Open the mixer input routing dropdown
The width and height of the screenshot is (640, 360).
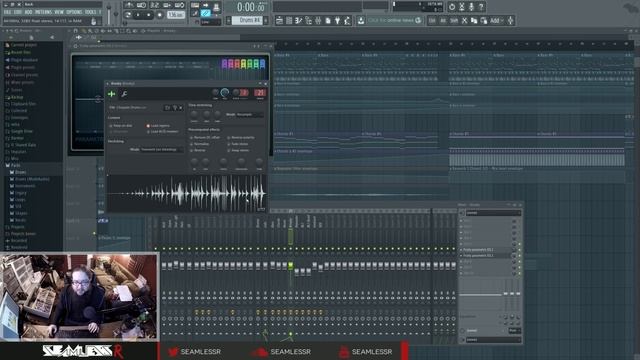(x=493, y=213)
